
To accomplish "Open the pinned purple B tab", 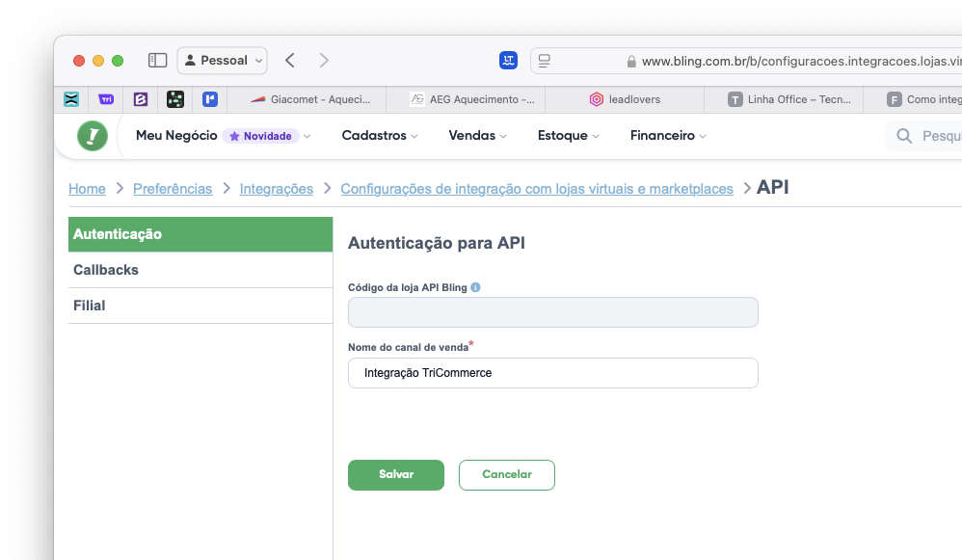I will pyautogui.click(x=141, y=99).
